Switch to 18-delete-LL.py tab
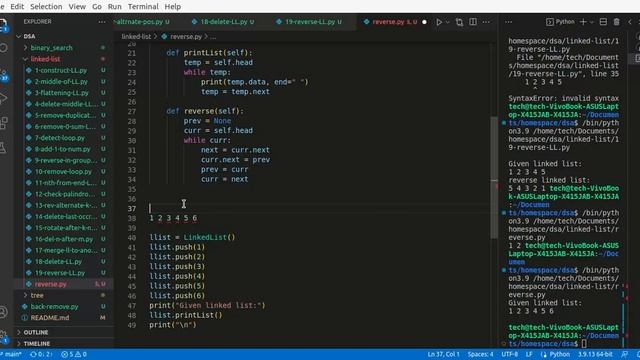The height and width of the screenshot is (360, 640). pyautogui.click(x=223, y=22)
